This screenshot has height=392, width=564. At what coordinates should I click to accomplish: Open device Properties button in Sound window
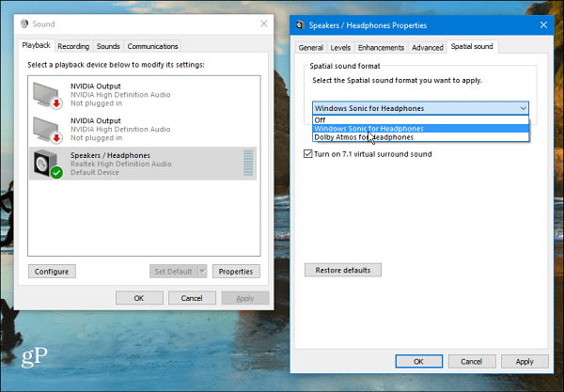pyautogui.click(x=236, y=272)
